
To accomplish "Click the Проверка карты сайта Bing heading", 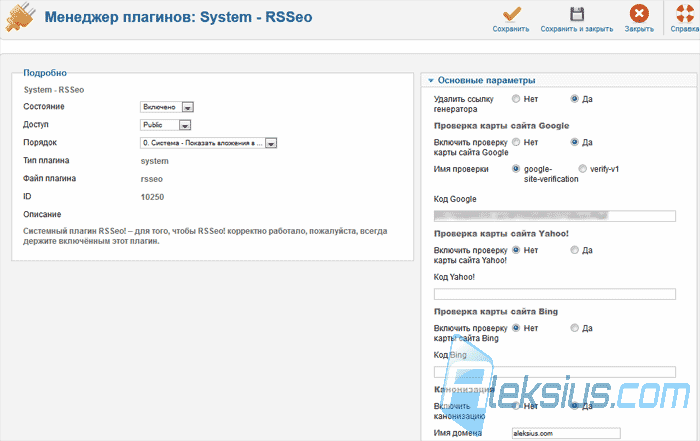I will [x=496, y=312].
